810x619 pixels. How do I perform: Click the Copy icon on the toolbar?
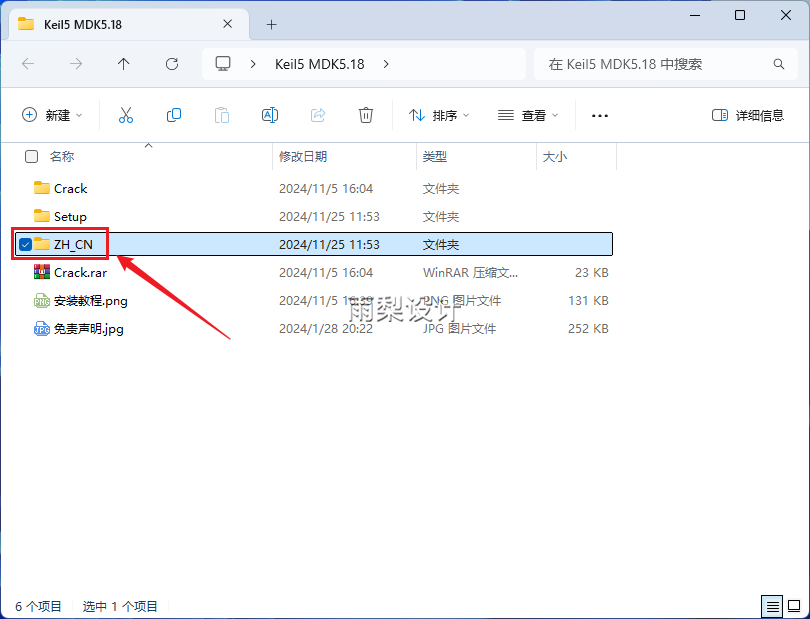click(173, 115)
